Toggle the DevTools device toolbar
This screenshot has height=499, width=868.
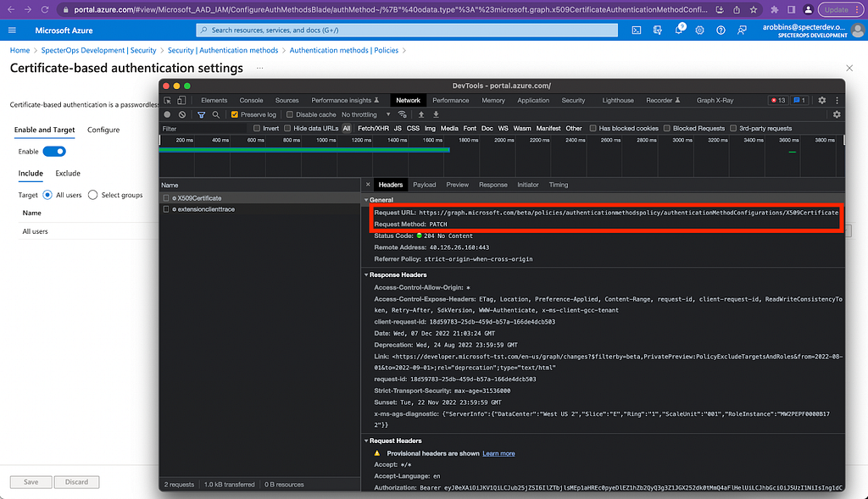point(181,100)
